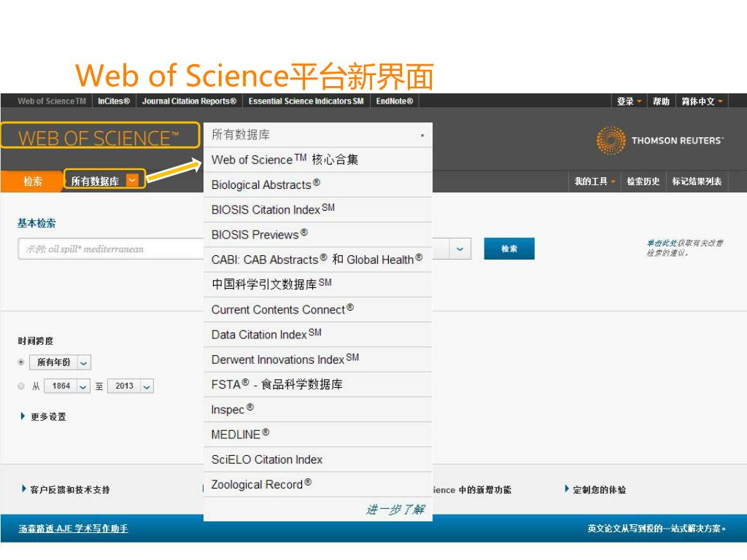Select FSTA 食品科学数据库 entry
This screenshot has height=560, width=747.
[x=318, y=384]
